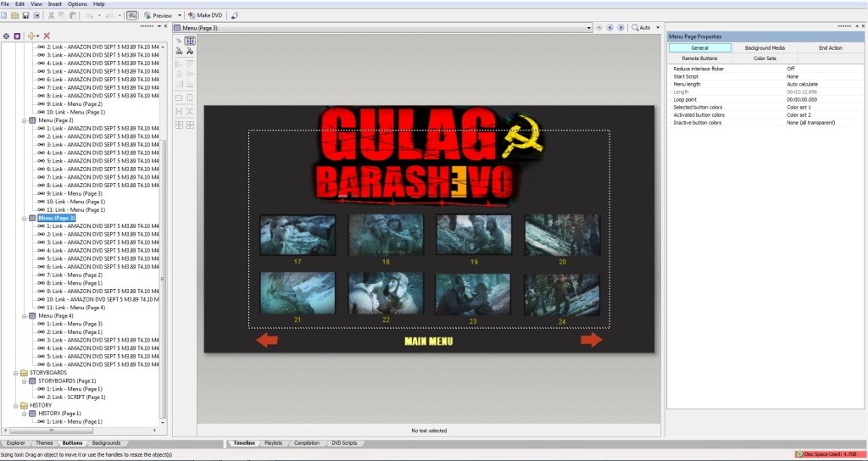
Task: Click the align top edges icon
Action: point(190,64)
